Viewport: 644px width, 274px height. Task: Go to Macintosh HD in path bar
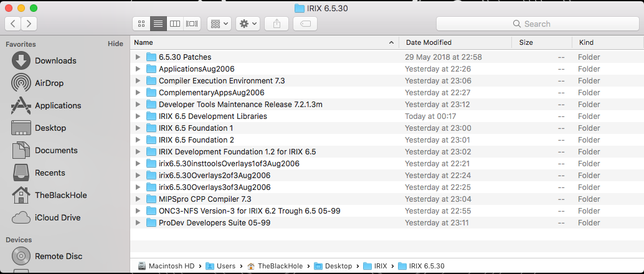coord(166,266)
